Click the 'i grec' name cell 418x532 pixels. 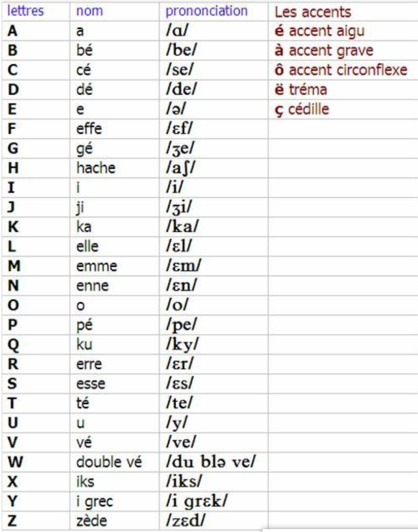click(95, 502)
